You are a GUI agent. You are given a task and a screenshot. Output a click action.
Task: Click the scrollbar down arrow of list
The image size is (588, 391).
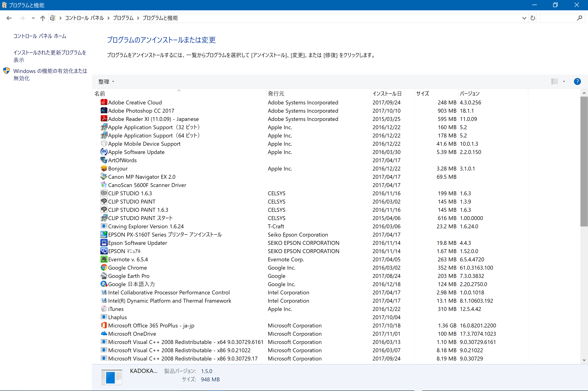pos(584,360)
